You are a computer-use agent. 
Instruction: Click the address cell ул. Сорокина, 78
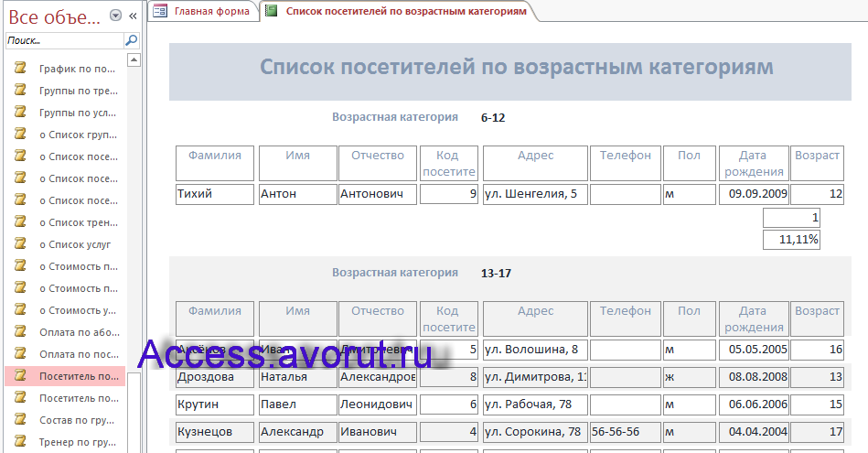[535, 432]
